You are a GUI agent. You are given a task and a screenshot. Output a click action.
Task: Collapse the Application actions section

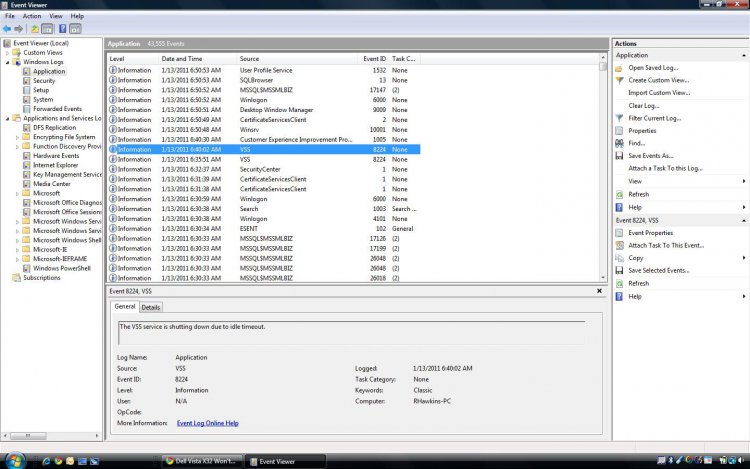(744, 55)
